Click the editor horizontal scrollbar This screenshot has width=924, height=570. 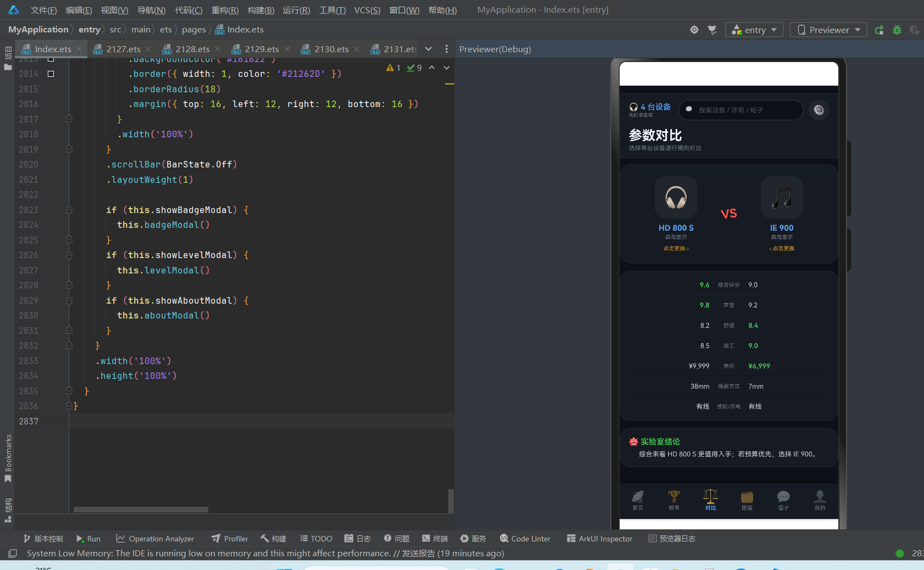(x=141, y=509)
